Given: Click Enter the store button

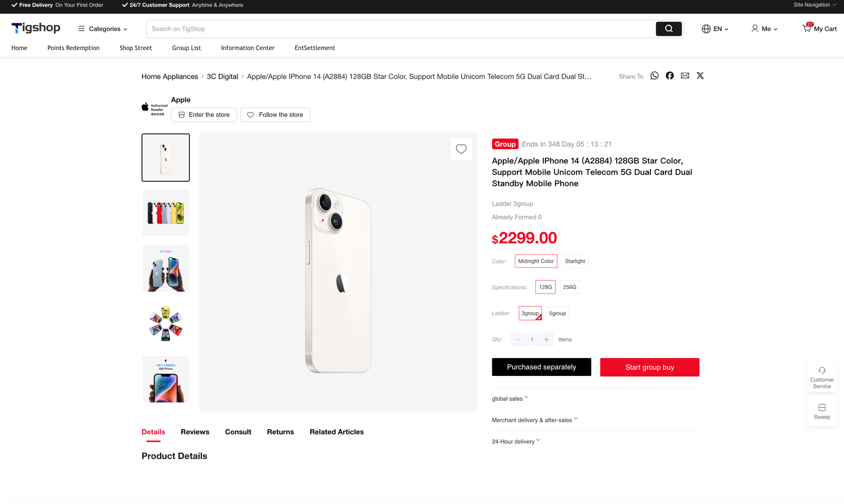Looking at the screenshot, I should pyautogui.click(x=204, y=115).
